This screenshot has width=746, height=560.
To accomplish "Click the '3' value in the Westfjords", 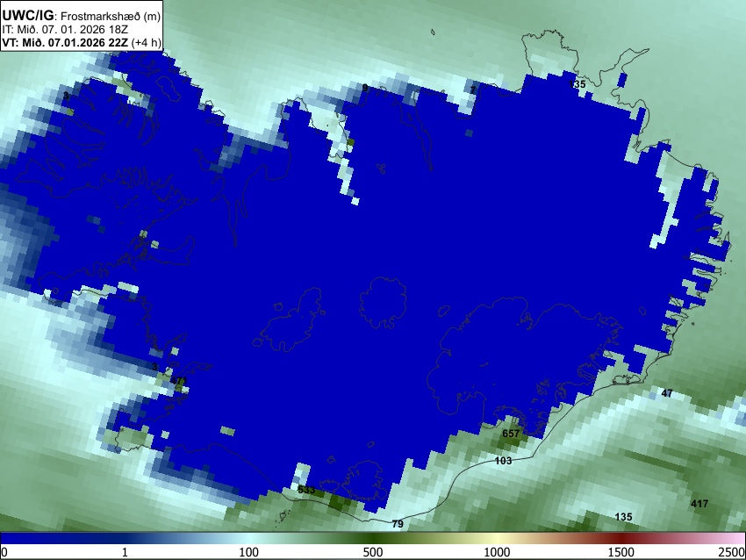I will click(66, 96).
